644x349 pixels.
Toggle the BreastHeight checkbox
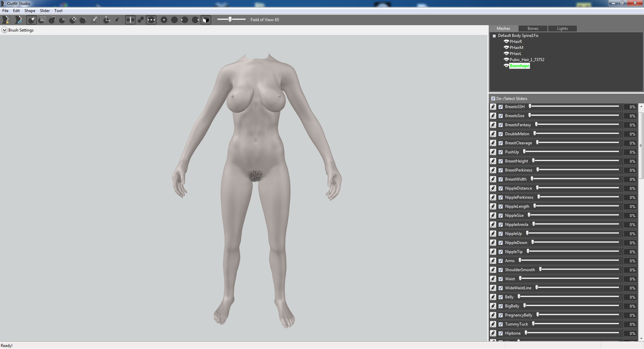501,161
